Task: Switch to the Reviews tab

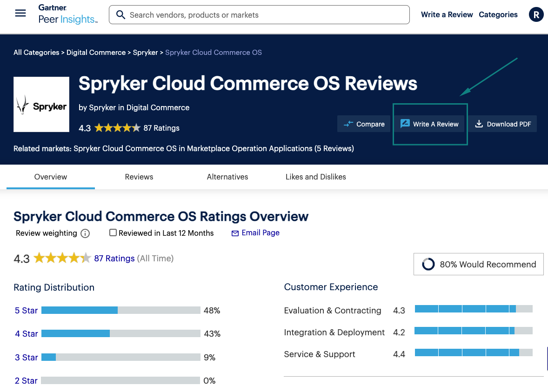Action: tap(139, 177)
